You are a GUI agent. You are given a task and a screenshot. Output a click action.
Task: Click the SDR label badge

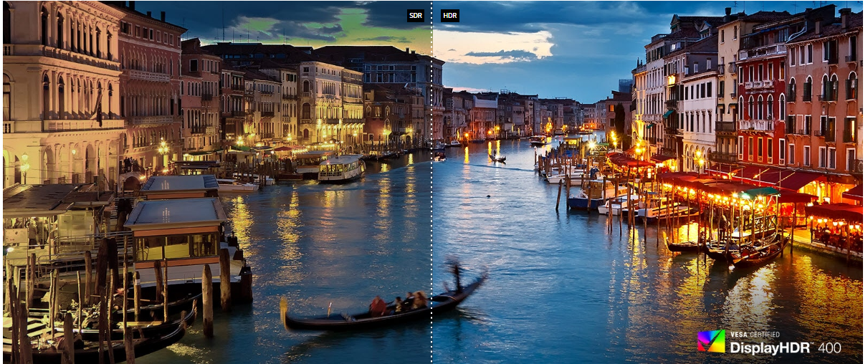coord(415,15)
